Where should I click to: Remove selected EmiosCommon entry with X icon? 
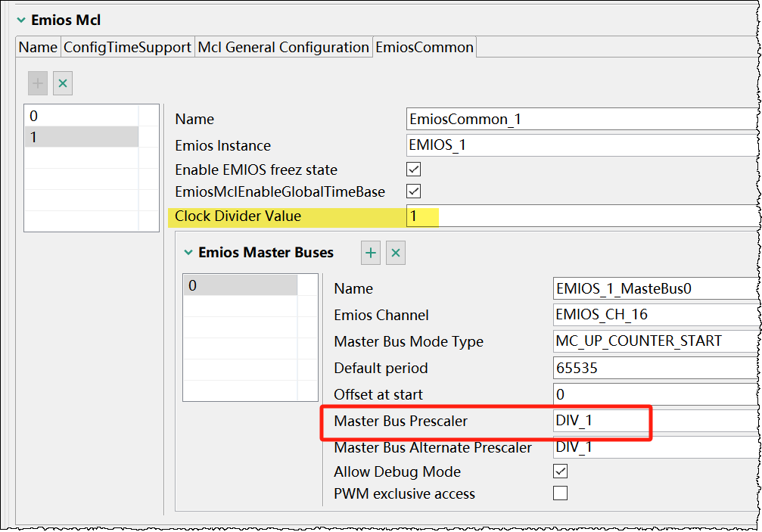pyautogui.click(x=63, y=83)
